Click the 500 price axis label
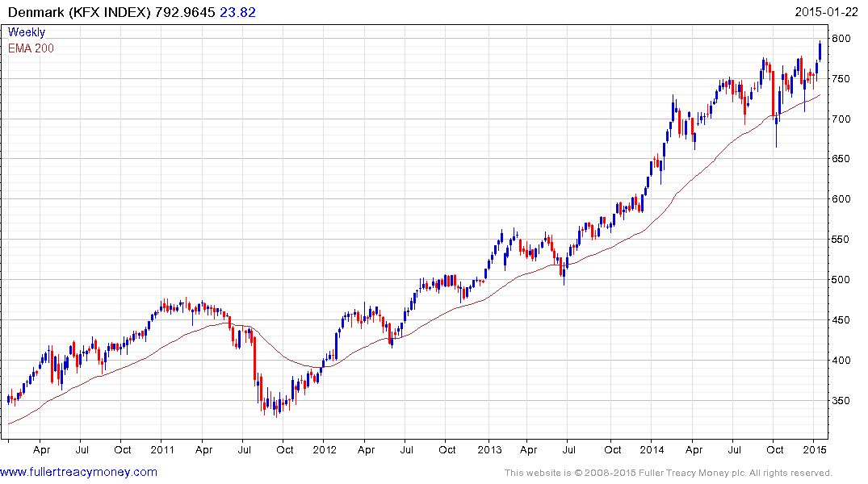The image size is (868, 484). coord(841,279)
